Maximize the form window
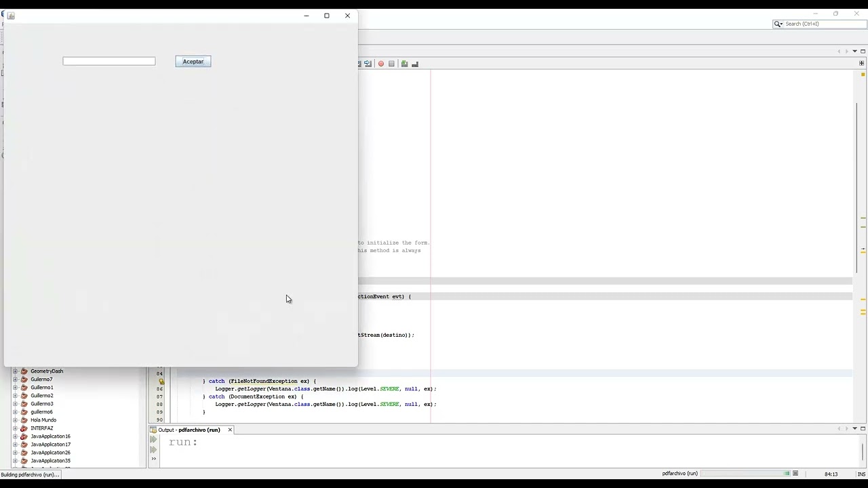 point(327,16)
